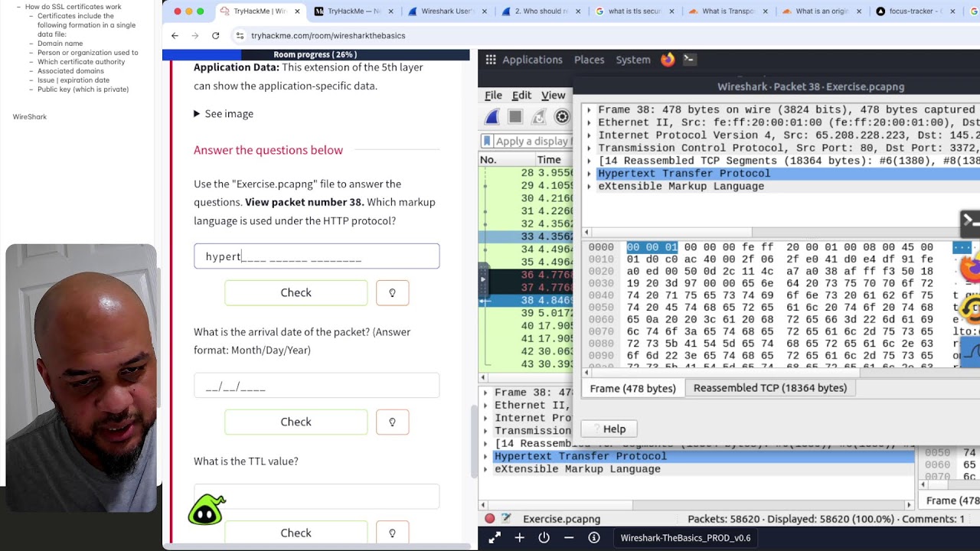Open the Wireshark File menu
Image resolution: width=980 pixels, height=551 pixels.
pyautogui.click(x=493, y=95)
